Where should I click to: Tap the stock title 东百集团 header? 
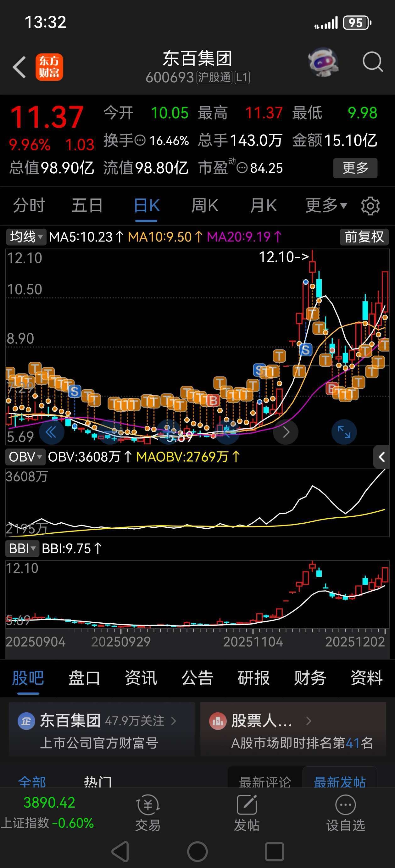pyautogui.click(x=197, y=58)
